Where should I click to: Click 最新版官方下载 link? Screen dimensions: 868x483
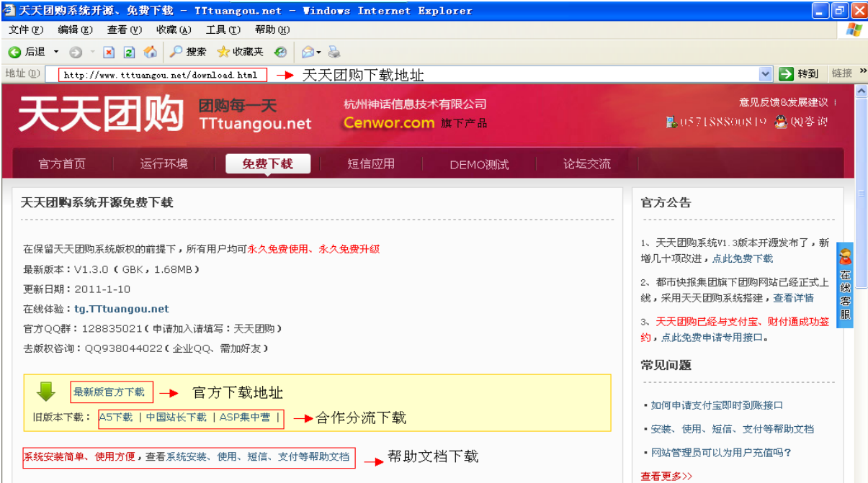[109, 392]
